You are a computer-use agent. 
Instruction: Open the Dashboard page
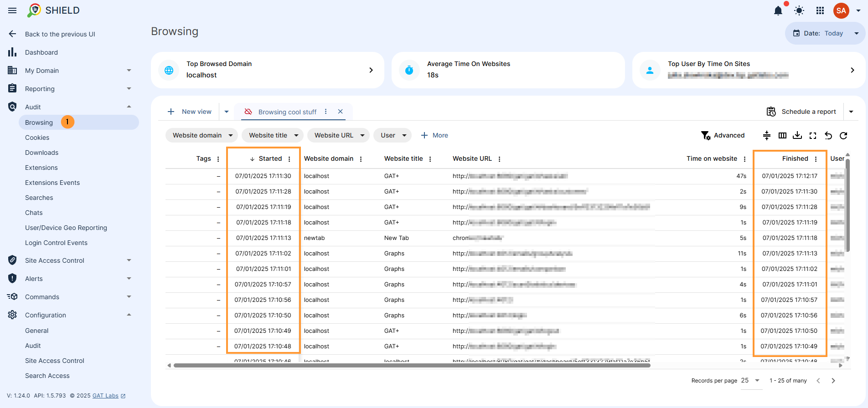[41, 52]
